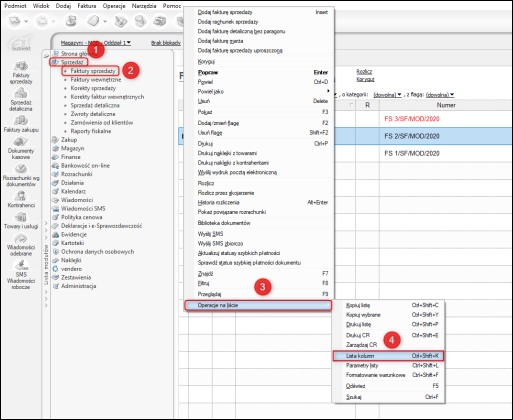Open Sprzedaż detaliczna sidebar shortcut icon
The image size is (513, 420).
21,93
